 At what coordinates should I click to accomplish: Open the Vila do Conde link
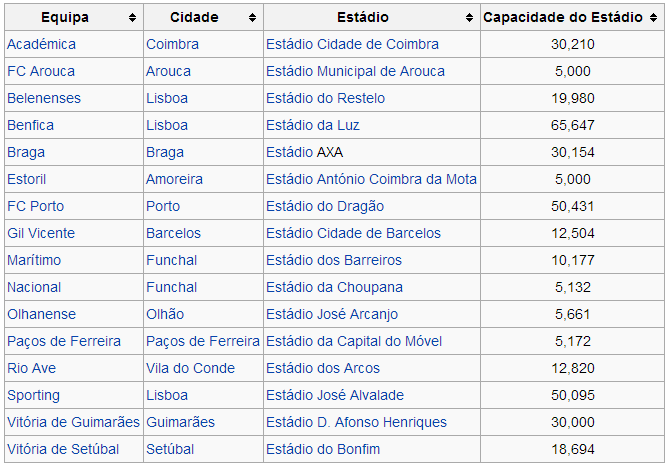coord(191,368)
